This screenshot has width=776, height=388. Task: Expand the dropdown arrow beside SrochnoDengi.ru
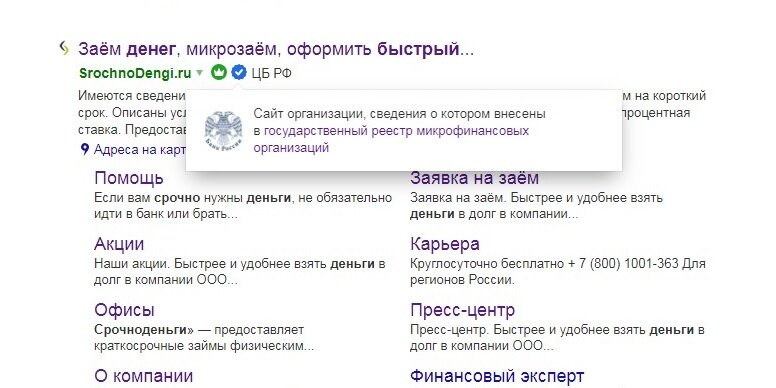(199, 73)
